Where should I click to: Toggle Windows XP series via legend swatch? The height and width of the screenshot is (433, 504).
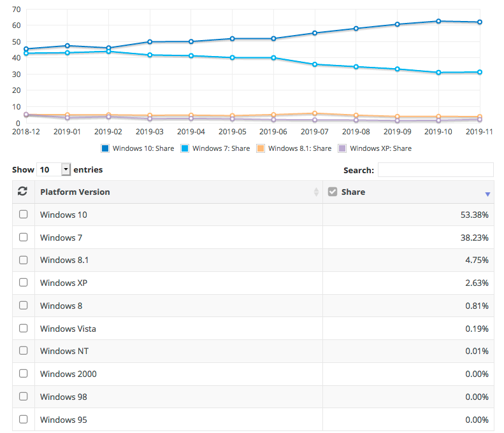342,148
